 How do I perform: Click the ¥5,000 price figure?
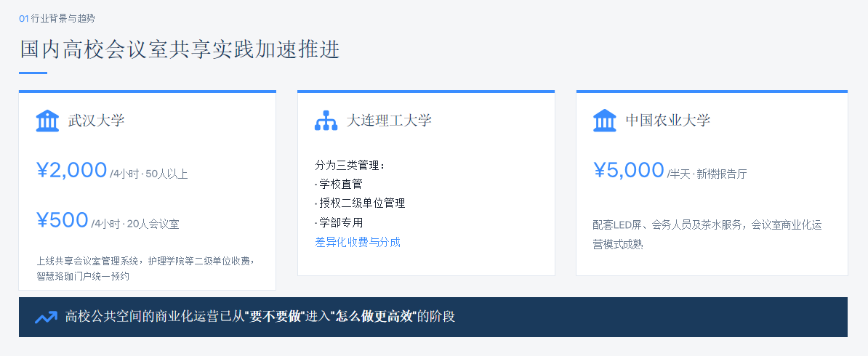point(629,170)
